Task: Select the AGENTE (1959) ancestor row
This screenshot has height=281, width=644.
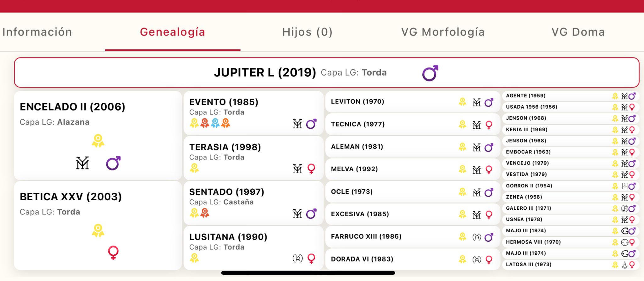Action: (x=526, y=96)
